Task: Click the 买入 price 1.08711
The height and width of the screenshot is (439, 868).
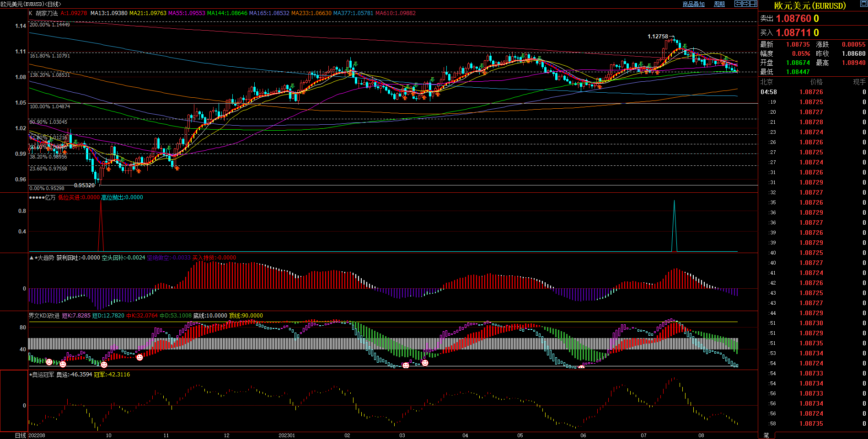Action: (793, 33)
